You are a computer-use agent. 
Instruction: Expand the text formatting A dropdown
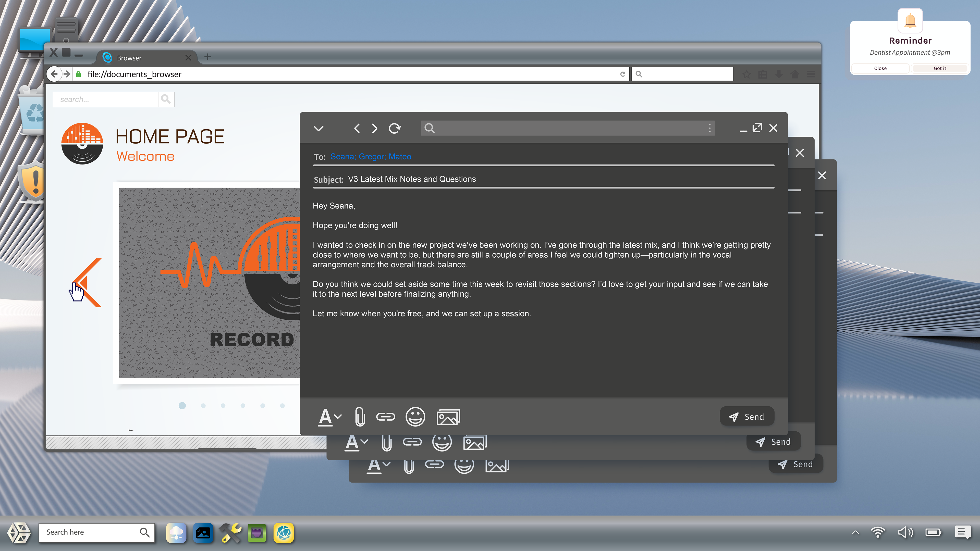(x=329, y=417)
